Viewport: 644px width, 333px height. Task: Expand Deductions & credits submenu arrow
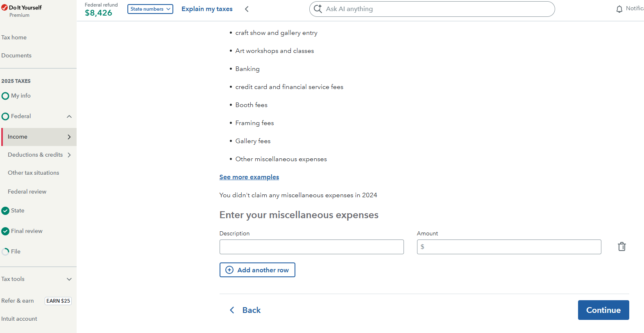[69, 155]
